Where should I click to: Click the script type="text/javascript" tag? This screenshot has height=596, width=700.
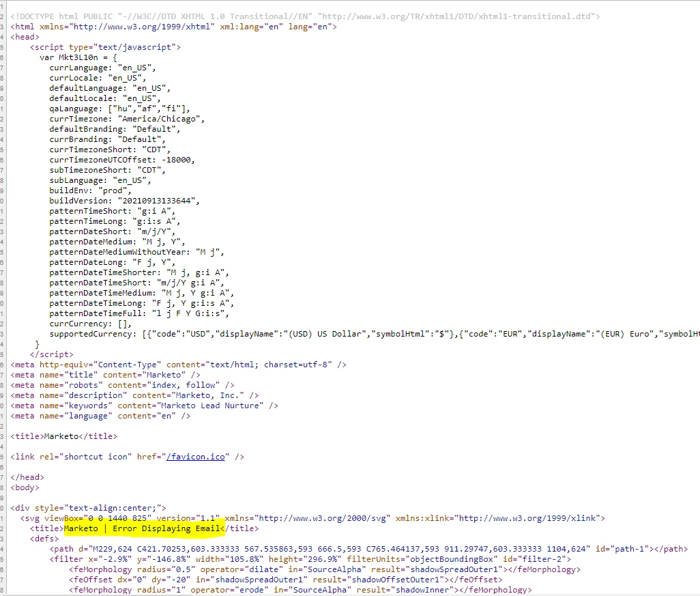tap(105, 47)
